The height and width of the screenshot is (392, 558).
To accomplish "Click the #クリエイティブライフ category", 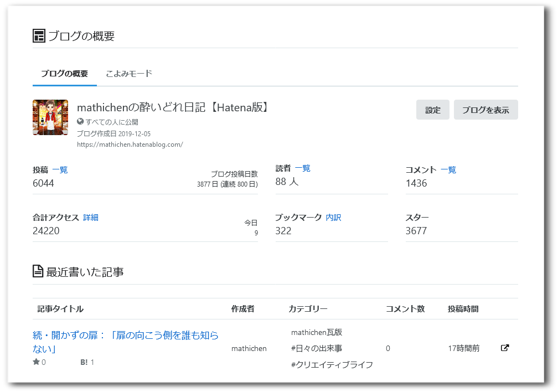I will [332, 364].
